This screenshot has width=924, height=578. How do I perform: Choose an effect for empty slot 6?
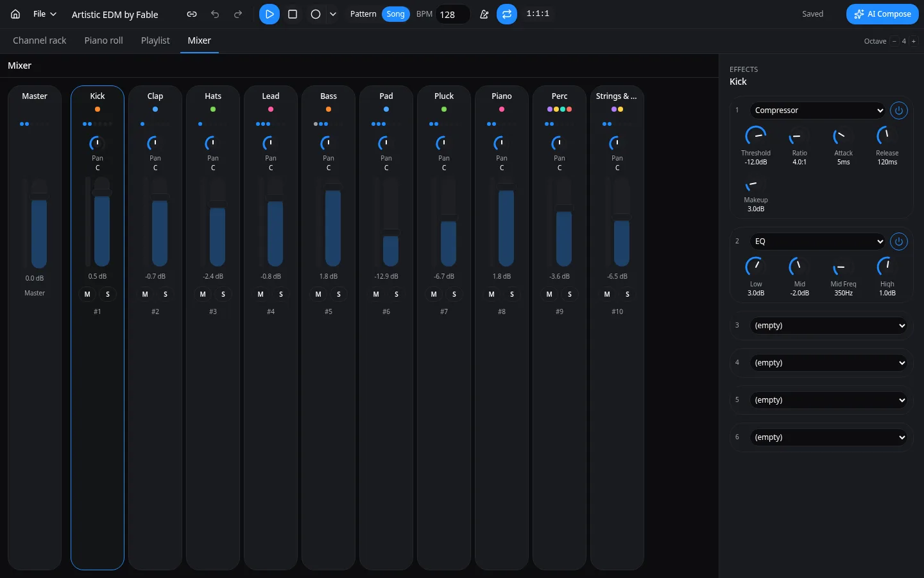coord(828,437)
